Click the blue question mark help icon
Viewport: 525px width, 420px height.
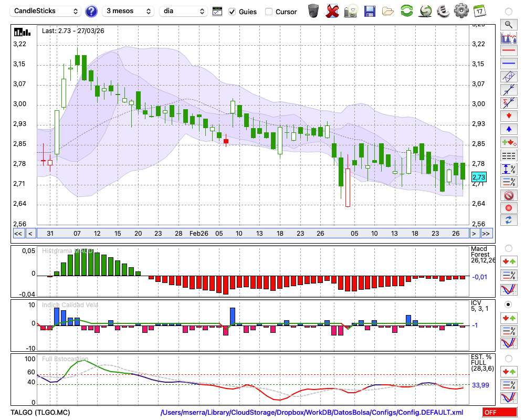tap(91, 11)
